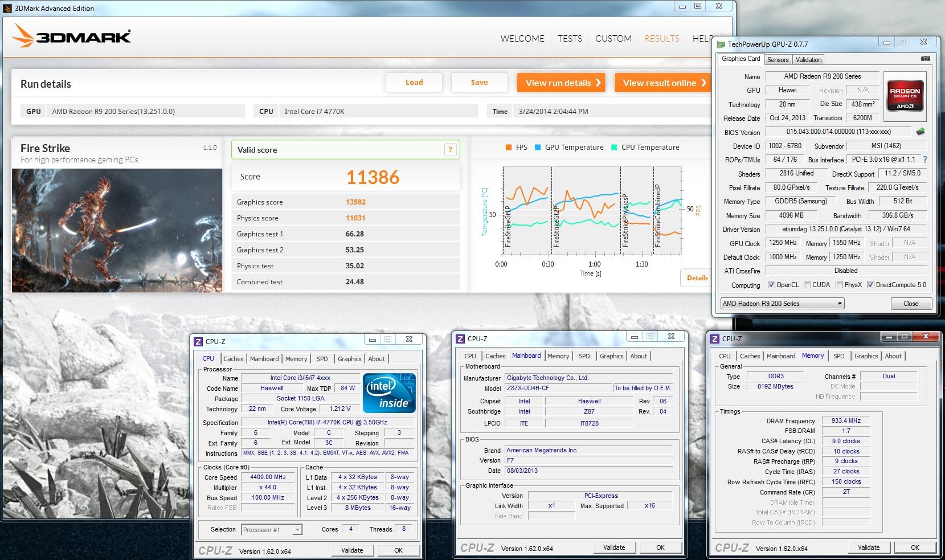Click the GPU-Z BIOS Version field
This screenshot has height=560, width=945.
[x=838, y=132]
